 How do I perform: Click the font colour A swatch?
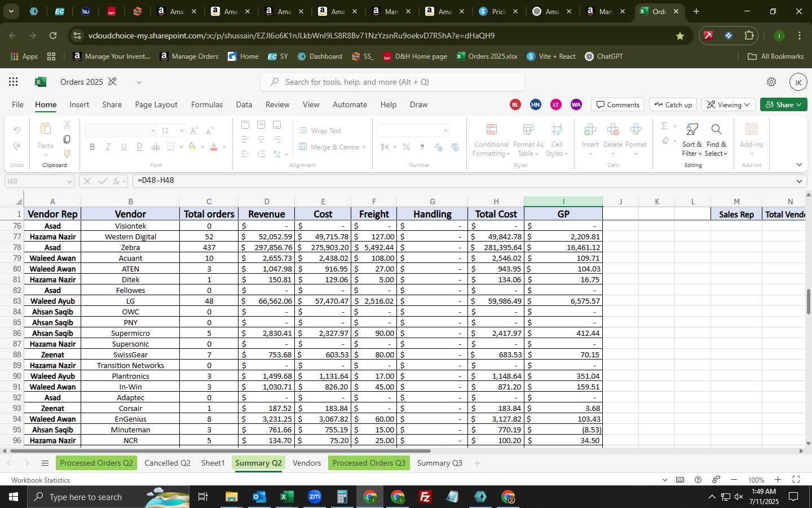[214, 147]
